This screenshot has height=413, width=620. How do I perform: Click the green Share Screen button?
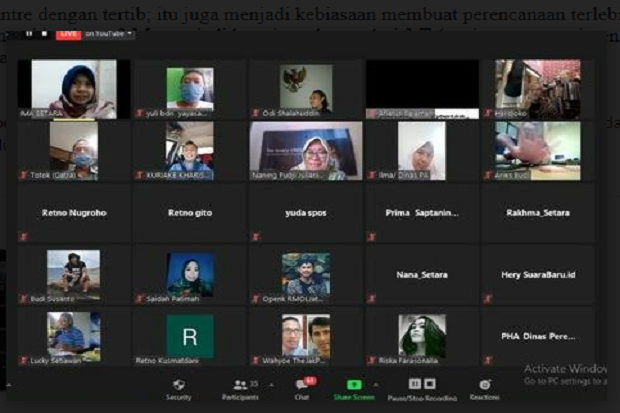(354, 390)
